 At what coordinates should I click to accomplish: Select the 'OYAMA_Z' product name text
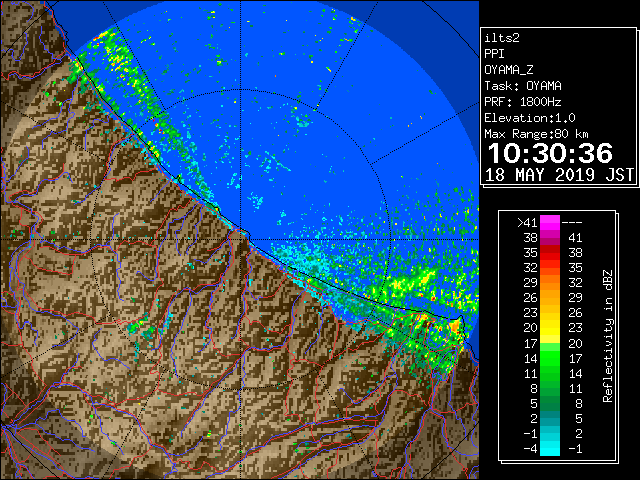pyautogui.click(x=509, y=70)
